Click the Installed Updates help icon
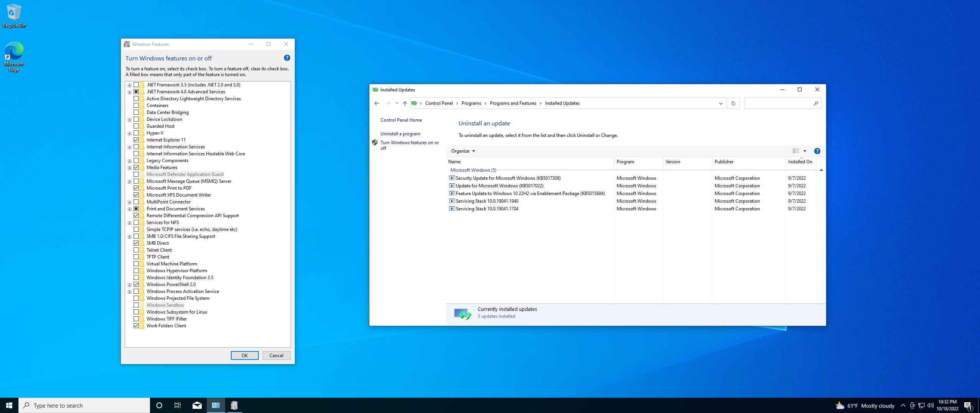Viewport: 980px width, 413px height. (x=817, y=151)
